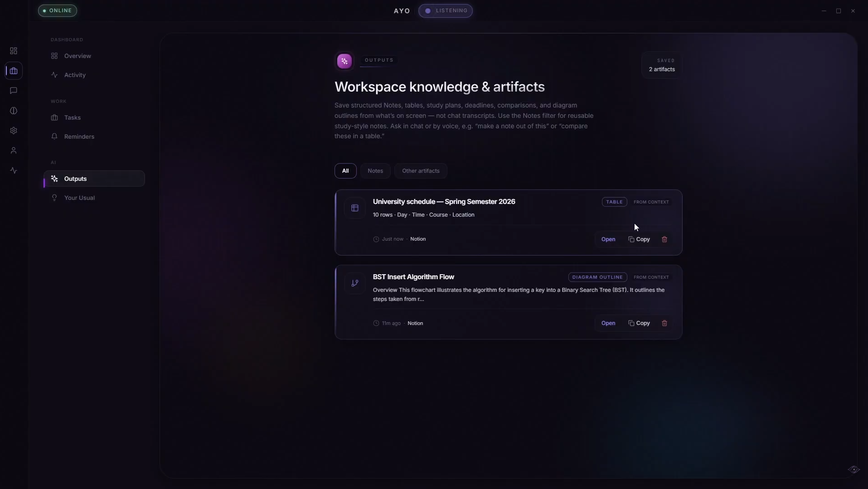Delete the University schedule artifact
The image size is (868, 489).
tap(664, 239)
